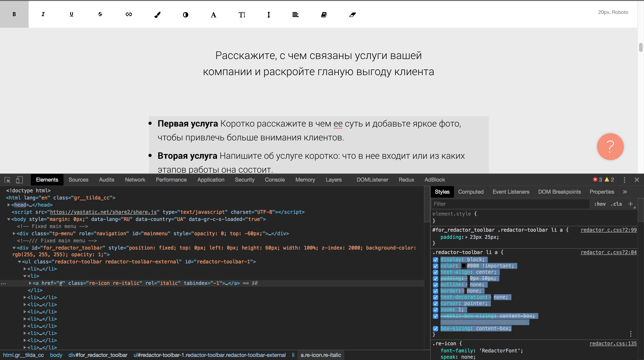Toggle .cls class editor
The width and height of the screenshot is (644, 360).
(x=616, y=204)
